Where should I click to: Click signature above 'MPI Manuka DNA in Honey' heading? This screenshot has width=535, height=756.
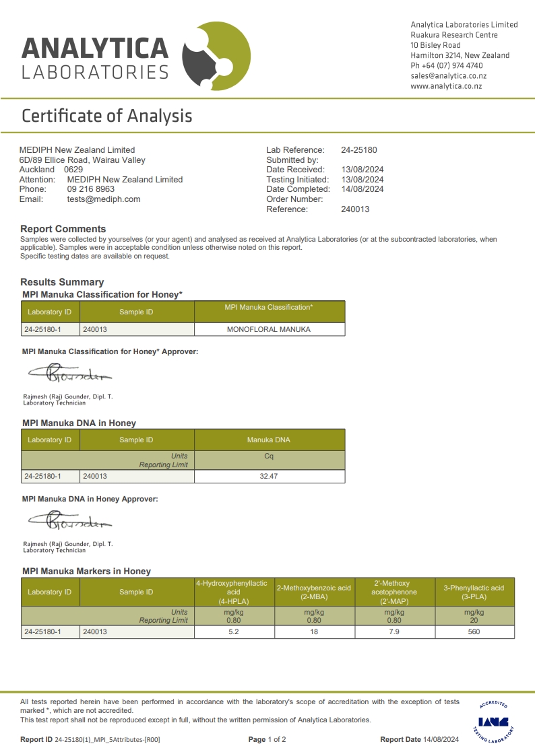point(70,372)
